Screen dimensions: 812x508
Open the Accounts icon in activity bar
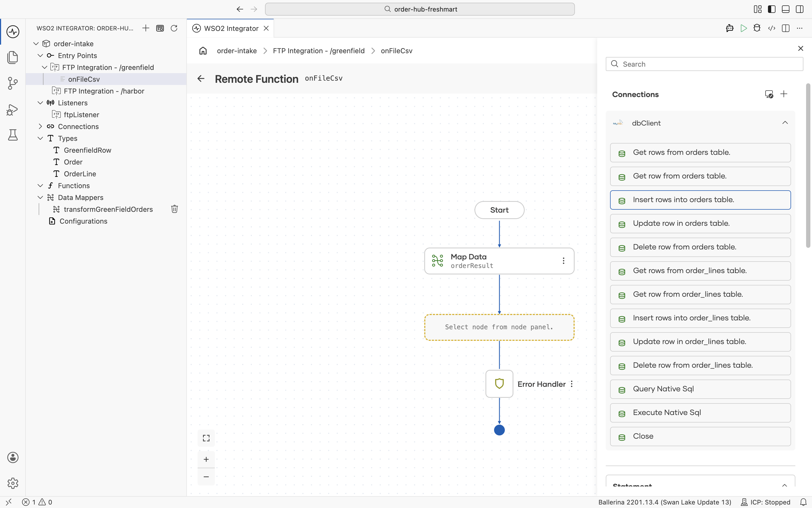pyautogui.click(x=13, y=457)
